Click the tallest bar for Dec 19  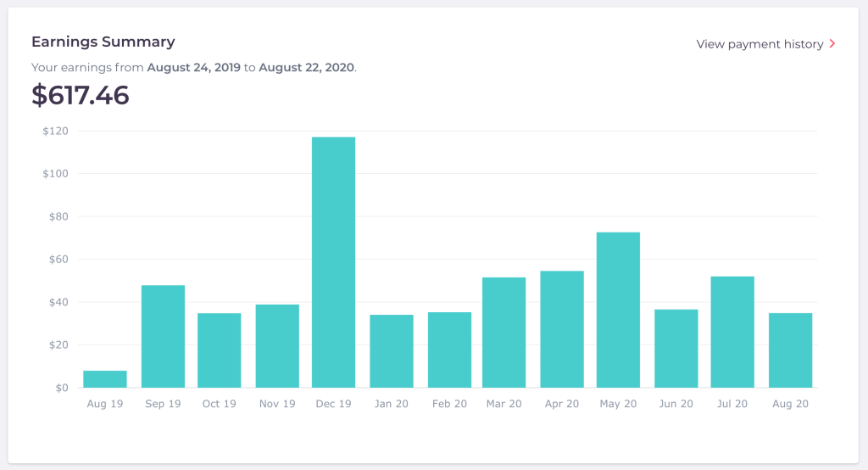[333, 262]
